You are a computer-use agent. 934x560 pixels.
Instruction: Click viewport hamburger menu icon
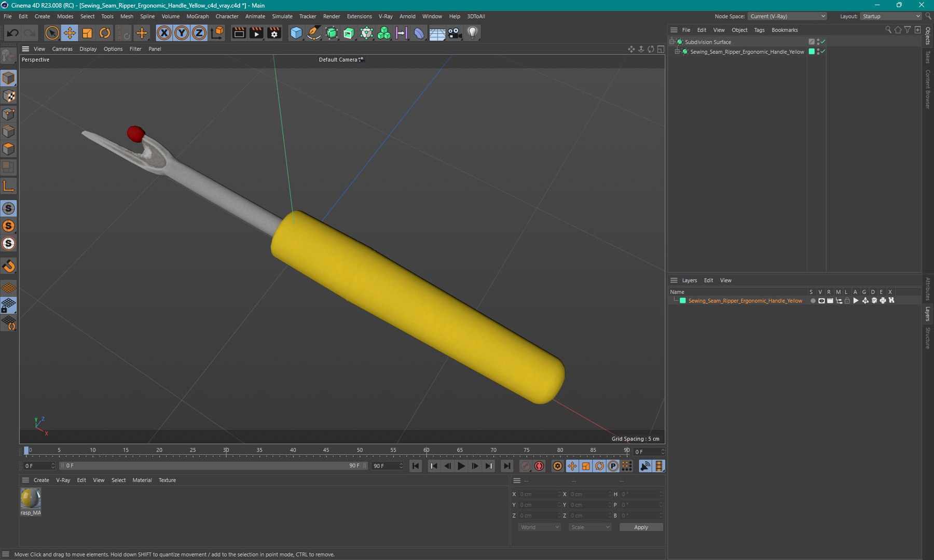[x=25, y=49]
